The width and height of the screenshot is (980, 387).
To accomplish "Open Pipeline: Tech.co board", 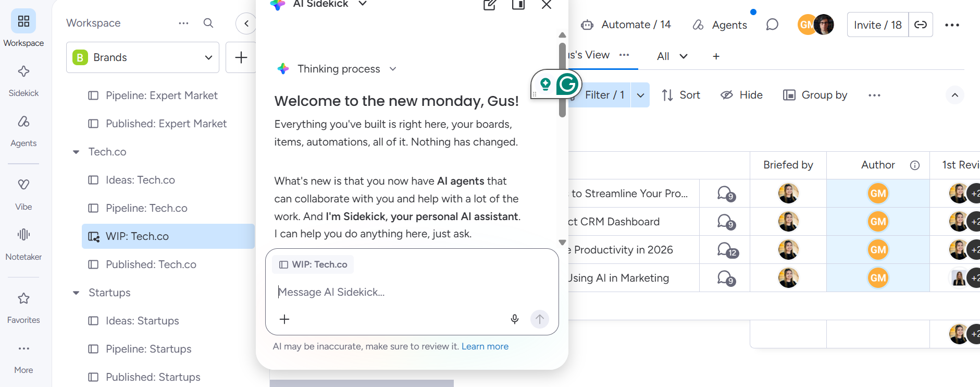I will point(146,208).
